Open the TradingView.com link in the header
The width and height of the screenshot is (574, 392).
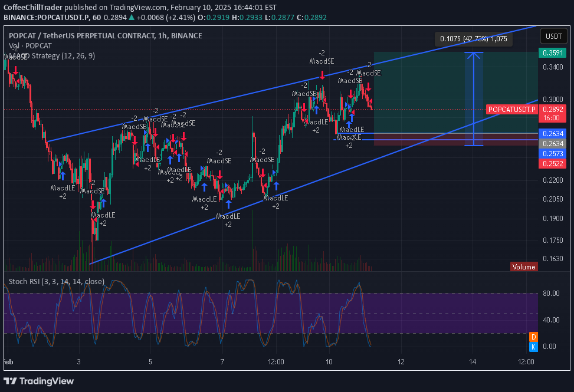pos(139,7)
